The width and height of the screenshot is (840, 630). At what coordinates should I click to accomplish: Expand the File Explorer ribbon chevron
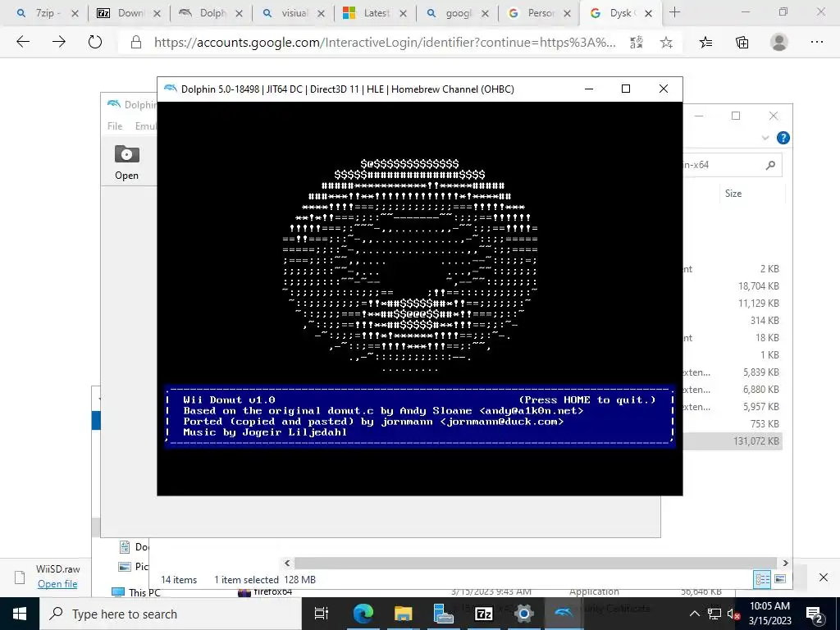point(765,138)
